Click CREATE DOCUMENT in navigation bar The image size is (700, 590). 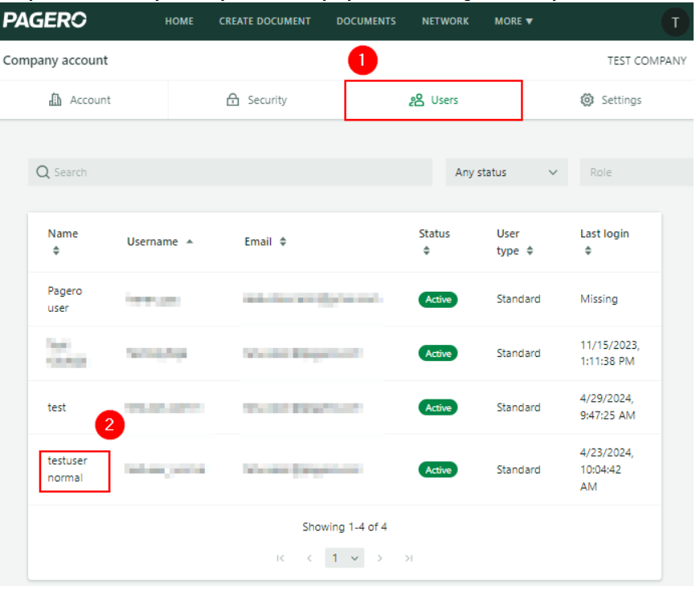(264, 21)
